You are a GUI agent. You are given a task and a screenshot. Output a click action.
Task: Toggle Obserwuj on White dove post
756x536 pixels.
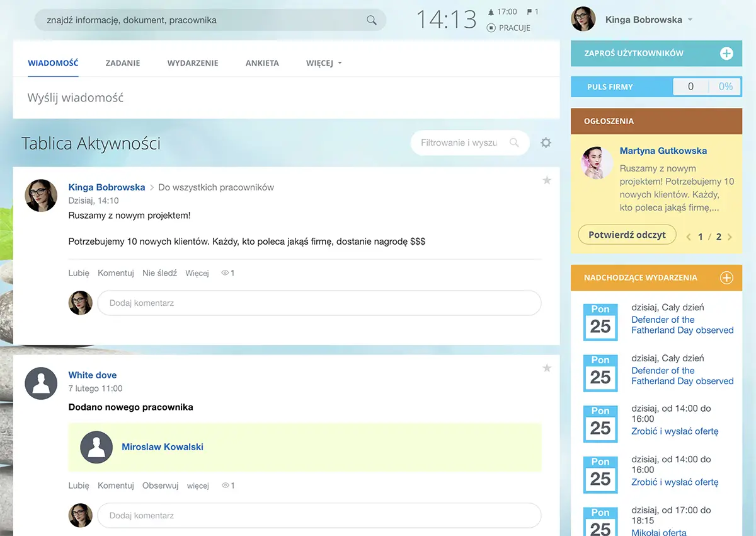160,486
